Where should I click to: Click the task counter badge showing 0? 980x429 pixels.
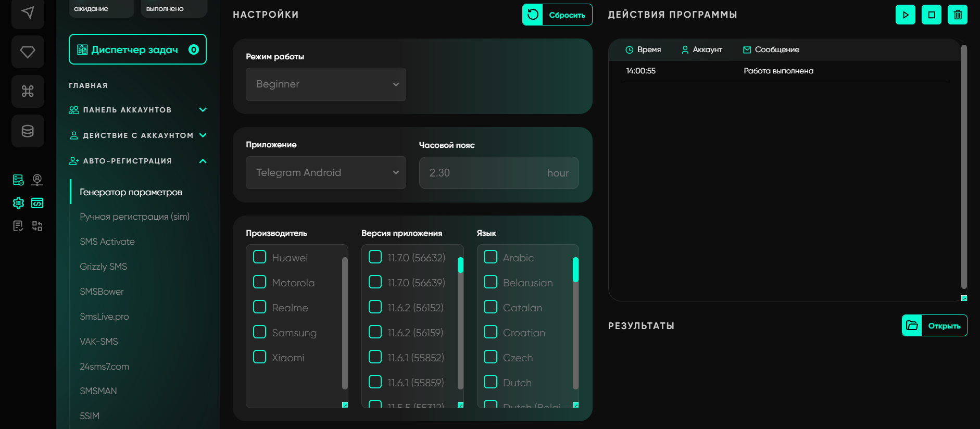click(193, 49)
